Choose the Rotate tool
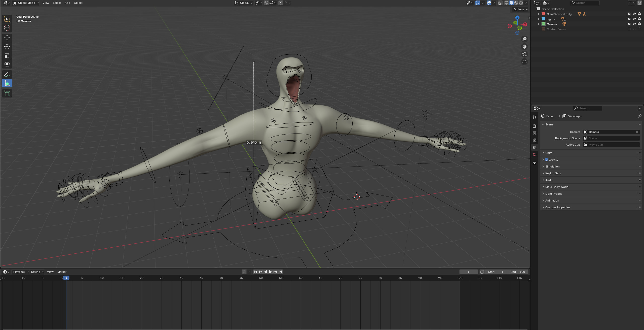The height and width of the screenshot is (330, 644). pos(7,47)
